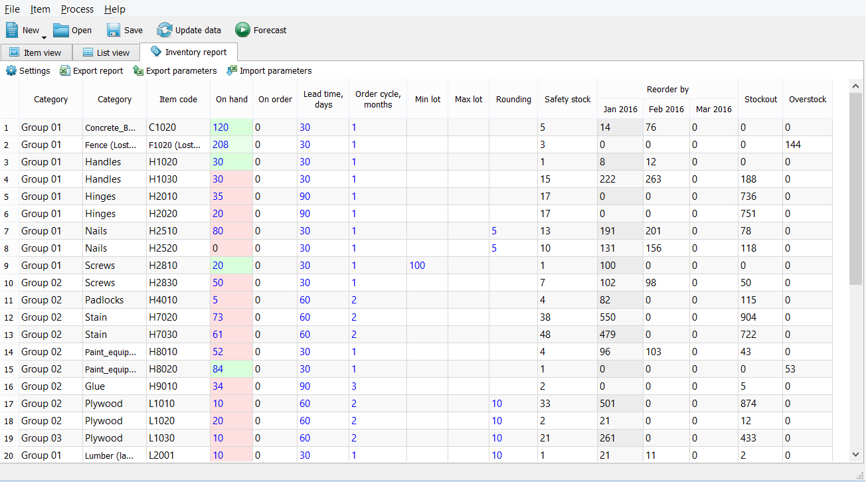Run Forecast with the green play icon
This screenshot has height=482, width=868.
pos(242,30)
